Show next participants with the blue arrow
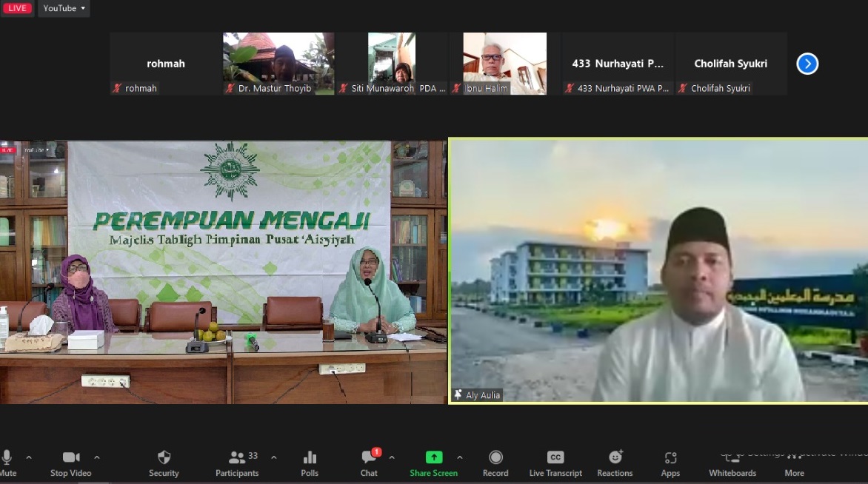This screenshot has height=484, width=868. tap(807, 64)
